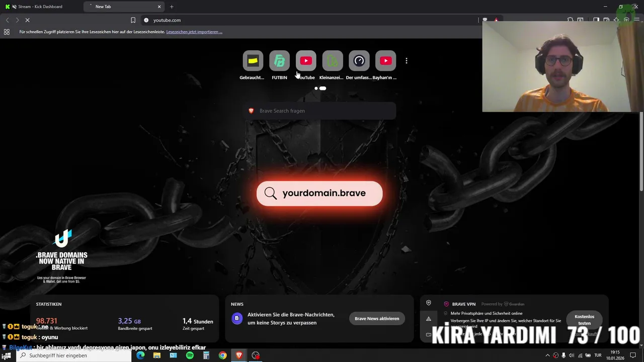View site information for youtube.com
The image size is (644, 362).
(146, 20)
